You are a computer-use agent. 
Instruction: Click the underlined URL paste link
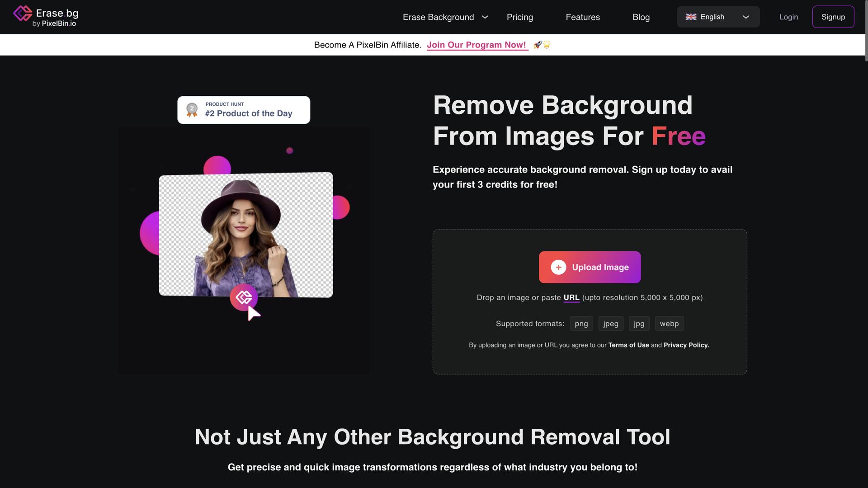(x=571, y=297)
